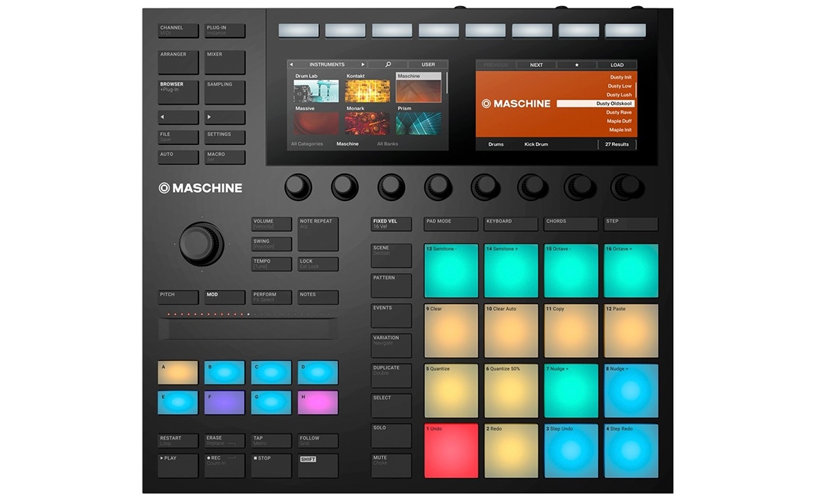Image resolution: width=821 pixels, height=504 pixels.
Task: Toggle the MUTE button
Action: pyautogui.click(x=391, y=465)
